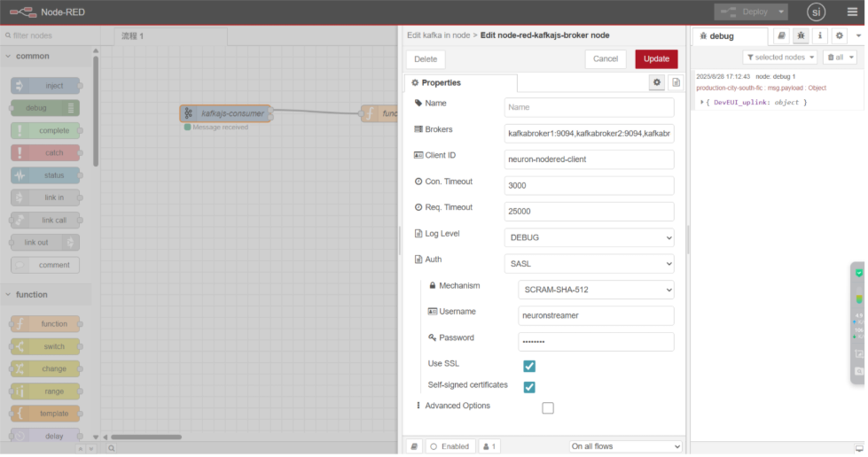Screen dimensions: 868x457
Task: Open the Mechanism SCRAM-SHA-512 dropdown
Action: (596, 290)
